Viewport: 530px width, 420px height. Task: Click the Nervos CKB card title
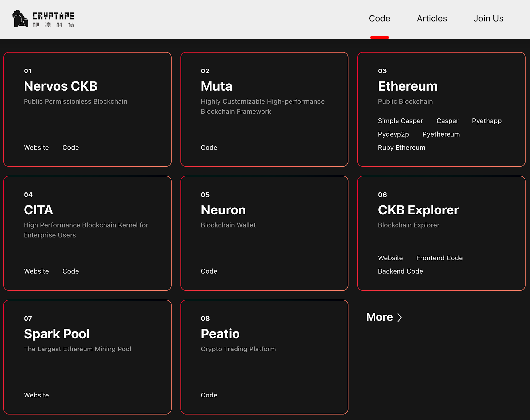[61, 86]
